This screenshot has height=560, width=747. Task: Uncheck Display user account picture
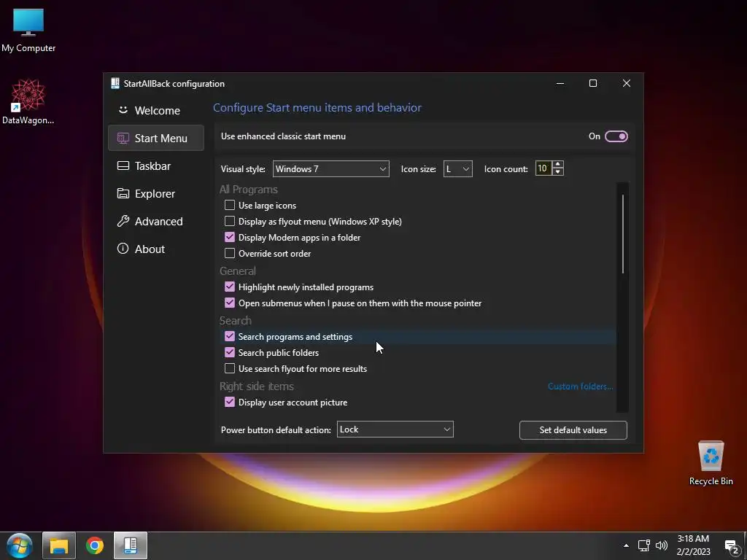[230, 402]
